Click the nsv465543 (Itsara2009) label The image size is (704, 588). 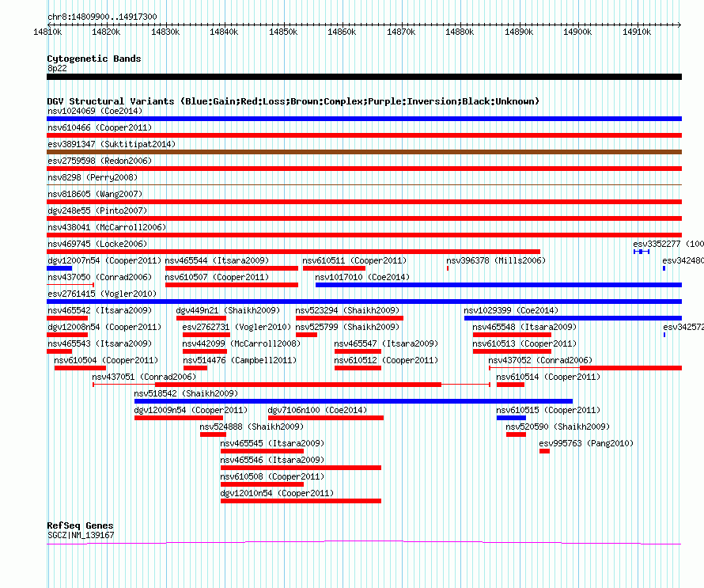pos(100,343)
